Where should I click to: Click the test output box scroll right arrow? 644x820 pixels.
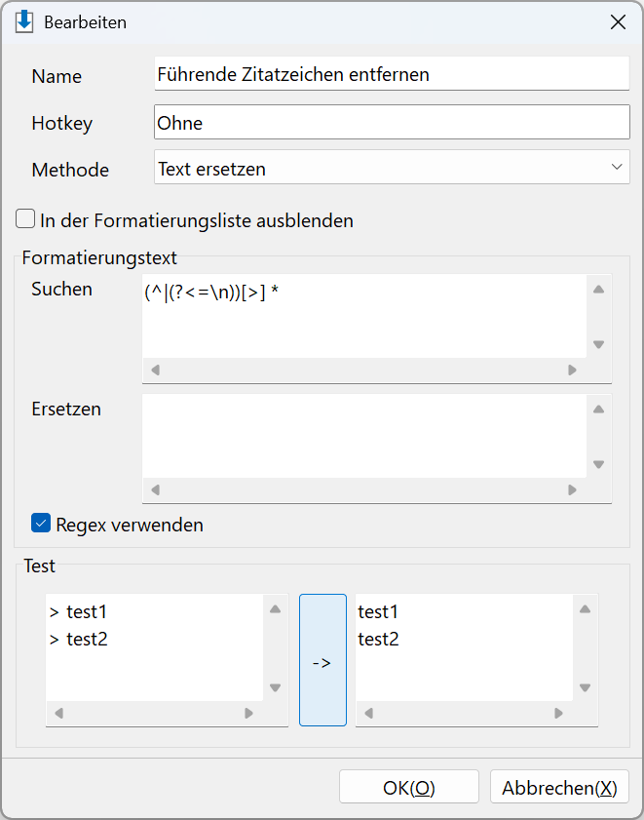tap(558, 714)
